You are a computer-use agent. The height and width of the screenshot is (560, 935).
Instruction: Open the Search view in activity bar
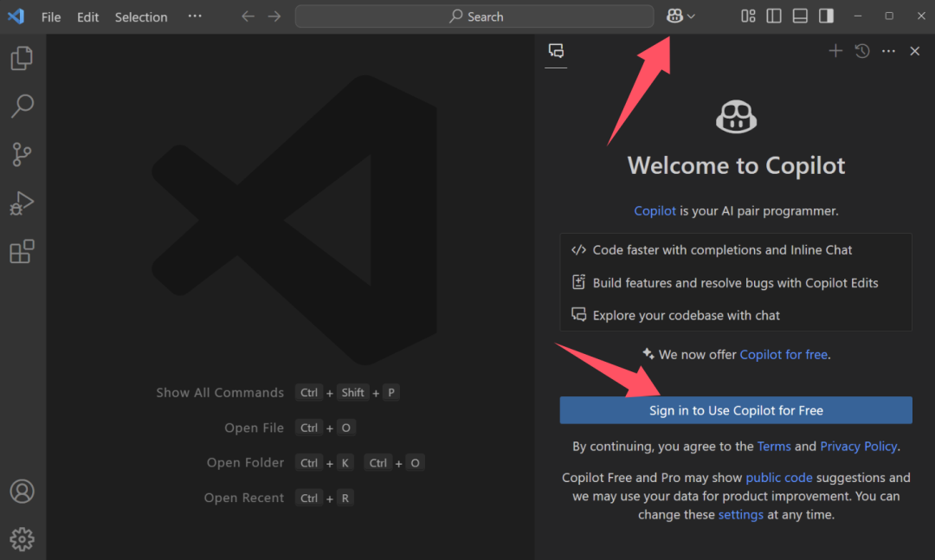click(x=22, y=106)
